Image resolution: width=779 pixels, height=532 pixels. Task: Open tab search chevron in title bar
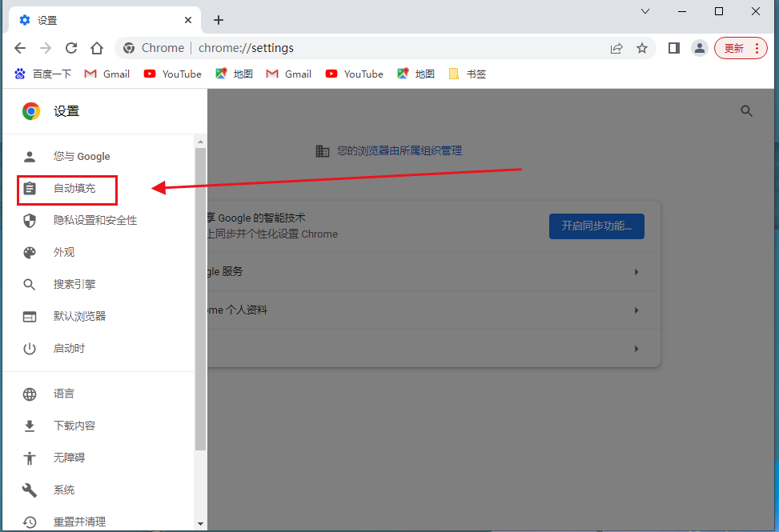(645, 11)
